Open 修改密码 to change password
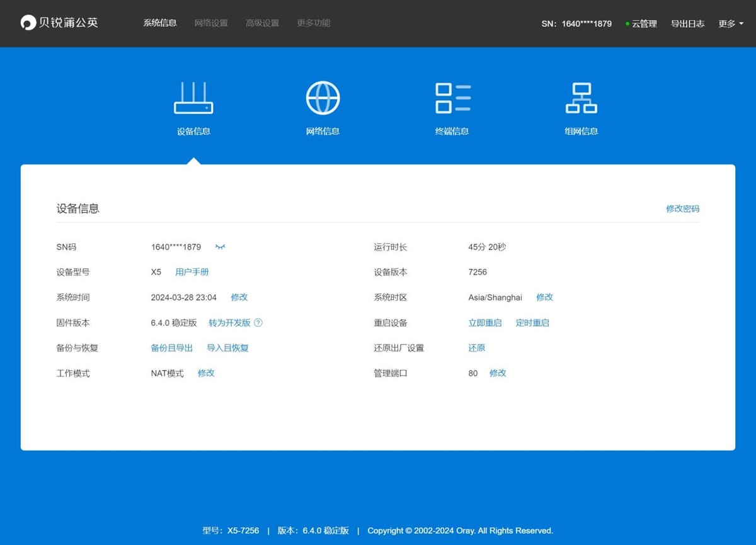Viewport: 756px width, 545px height. [x=682, y=209]
